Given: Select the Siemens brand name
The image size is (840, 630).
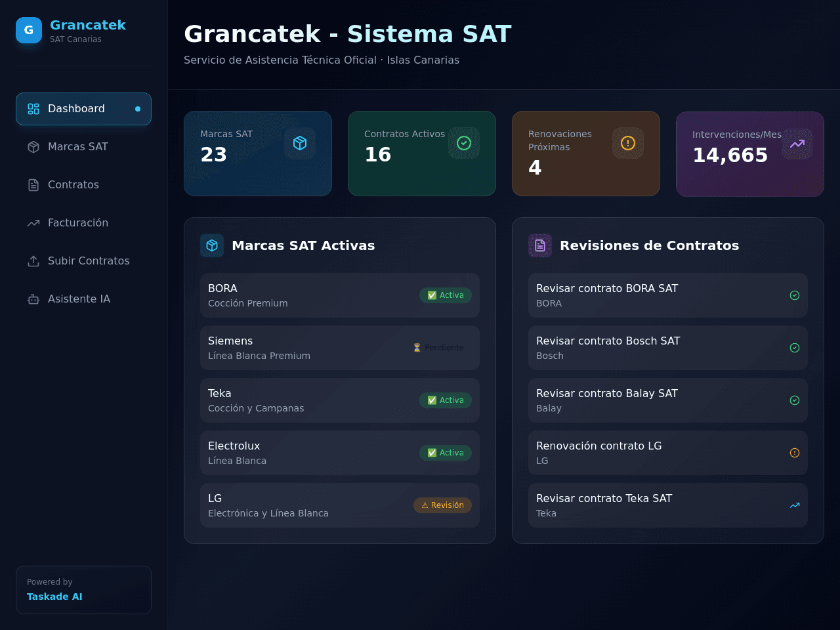Looking at the screenshot, I should coord(230,341).
